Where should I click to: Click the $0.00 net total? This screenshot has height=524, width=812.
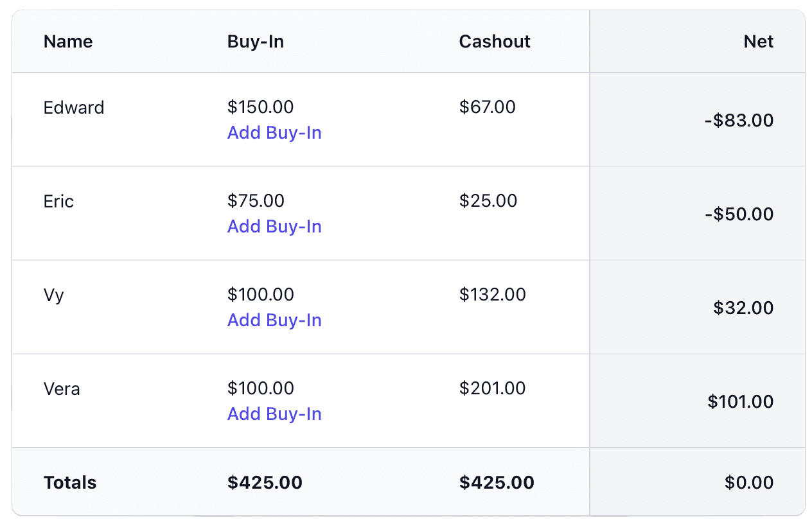[x=749, y=482]
